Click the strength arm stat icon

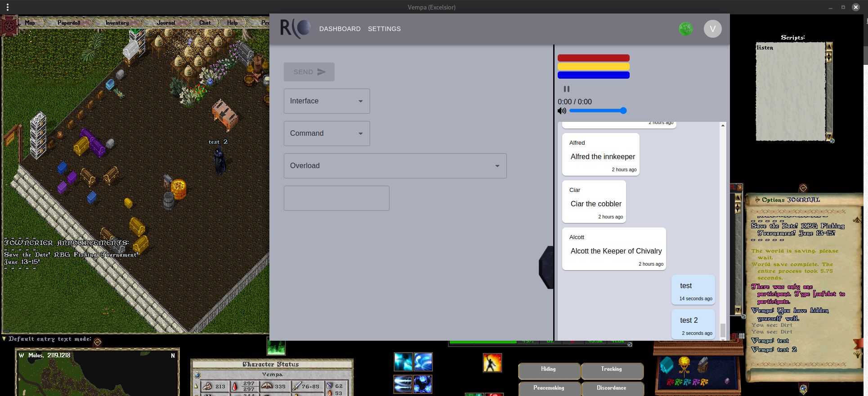pyautogui.click(x=207, y=386)
